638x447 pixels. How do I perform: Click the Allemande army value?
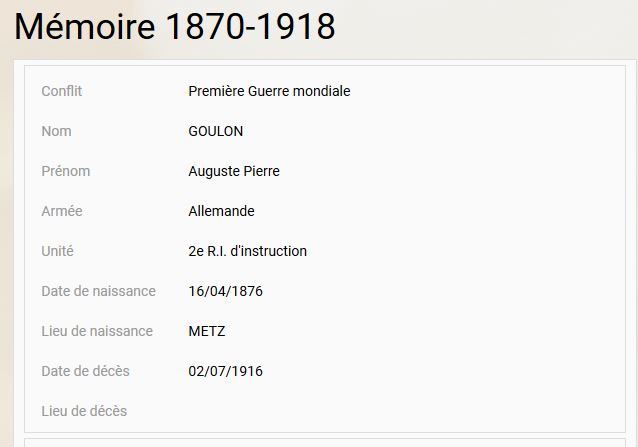(x=221, y=211)
